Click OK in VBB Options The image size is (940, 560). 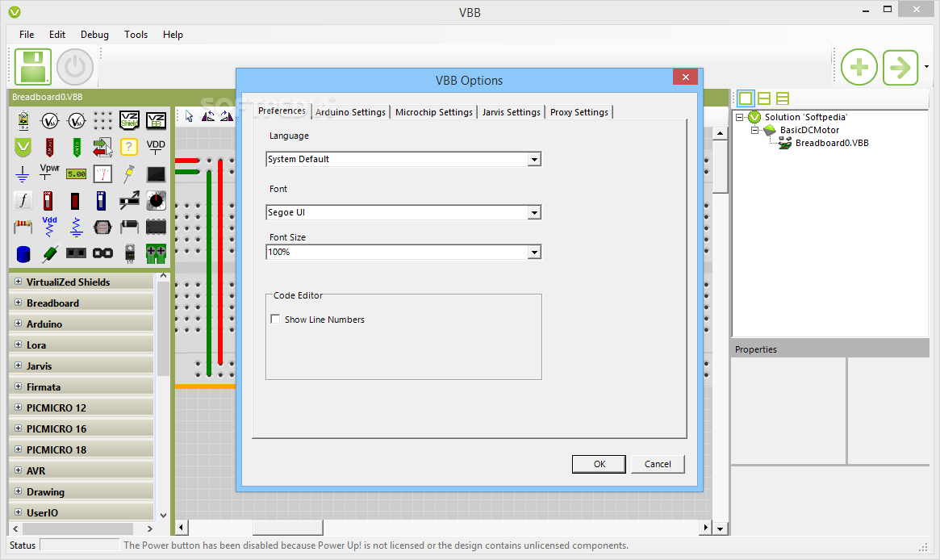point(599,464)
